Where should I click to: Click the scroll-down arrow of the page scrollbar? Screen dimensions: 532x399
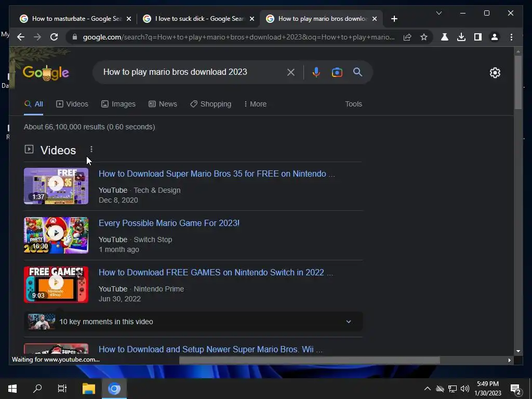[x=518, y=351]
